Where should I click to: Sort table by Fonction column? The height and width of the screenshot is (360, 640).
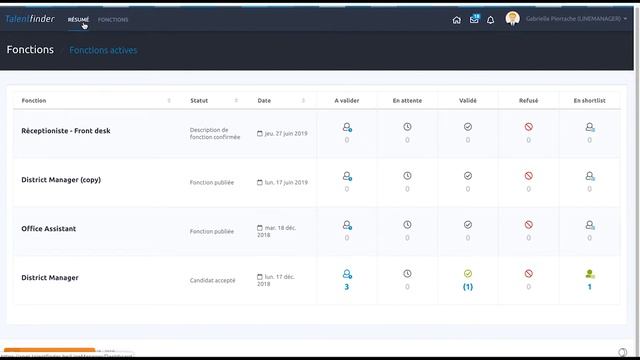coord(169,100)
